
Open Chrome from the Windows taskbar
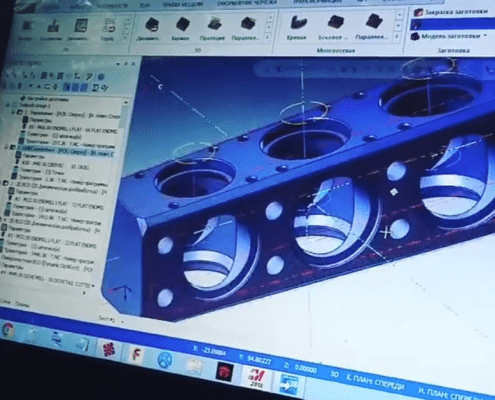point(8,330)
